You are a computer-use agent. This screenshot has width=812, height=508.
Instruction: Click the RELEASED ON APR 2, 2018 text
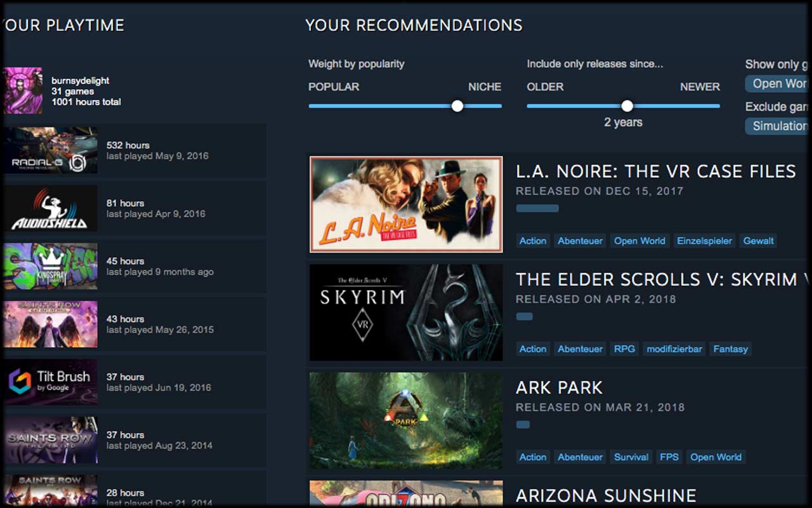(596, 299)
